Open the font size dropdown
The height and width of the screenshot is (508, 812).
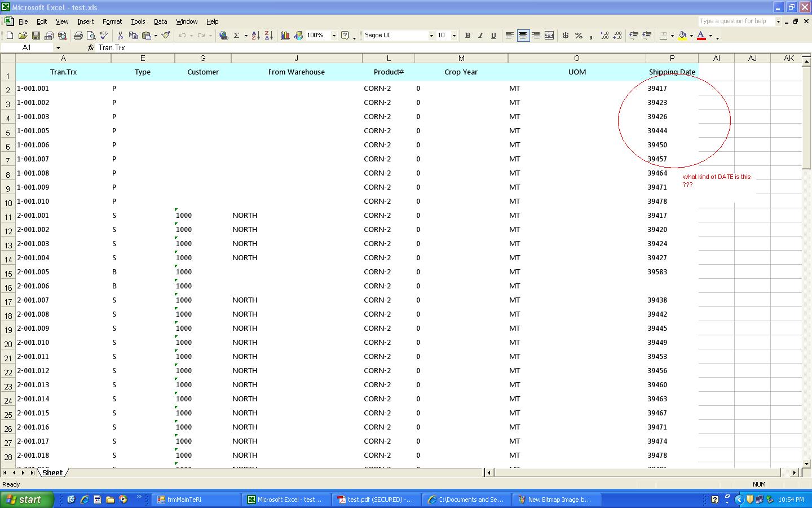454,36
